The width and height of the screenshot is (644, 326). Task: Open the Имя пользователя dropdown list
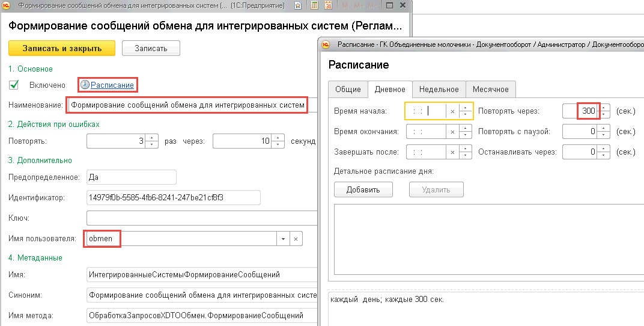coord(283,239)
